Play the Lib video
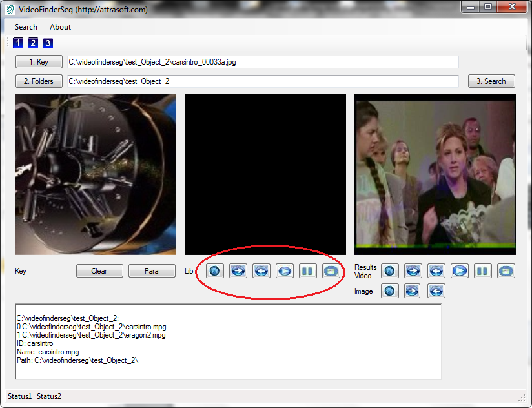Image resolution: width=532 pixels, height=408 pixels. [x=284, y=271]
